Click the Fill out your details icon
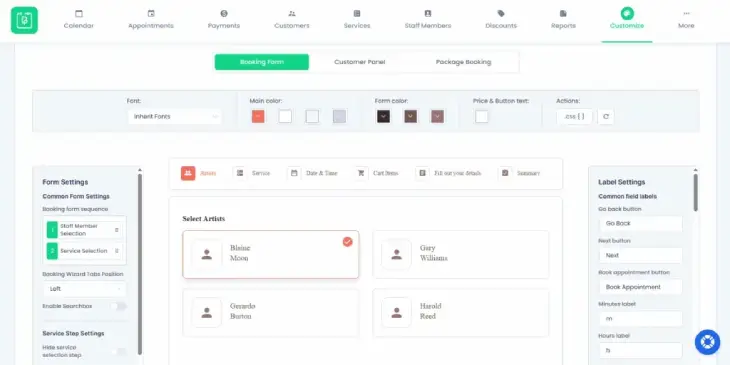Viewport: 730px width, 365px height. tap(422, 173)
